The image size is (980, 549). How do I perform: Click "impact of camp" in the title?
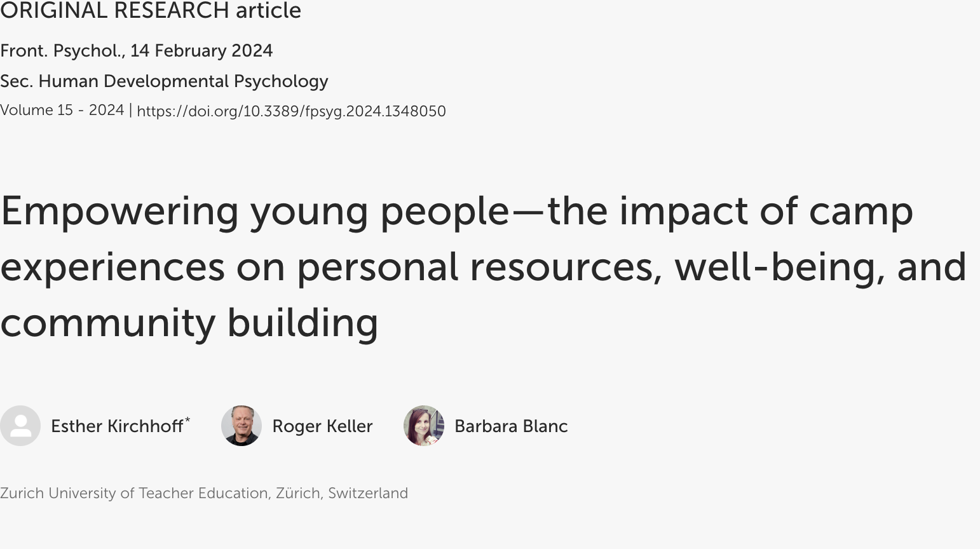766,211
